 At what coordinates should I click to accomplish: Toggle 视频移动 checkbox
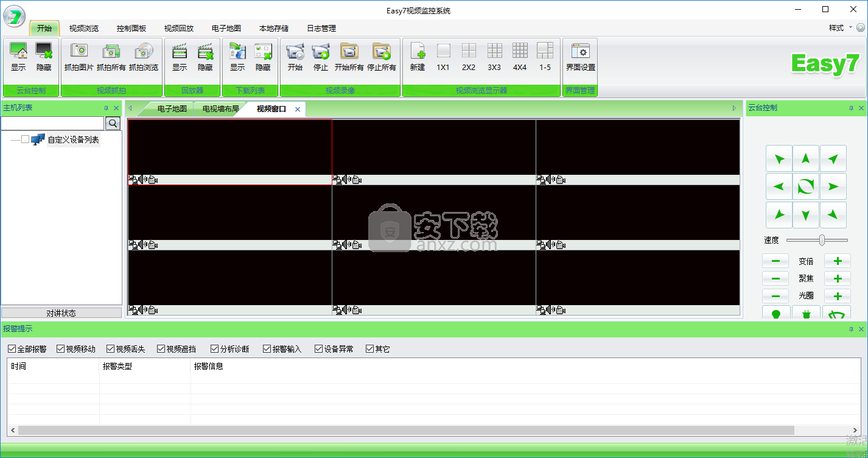(60, 349)
